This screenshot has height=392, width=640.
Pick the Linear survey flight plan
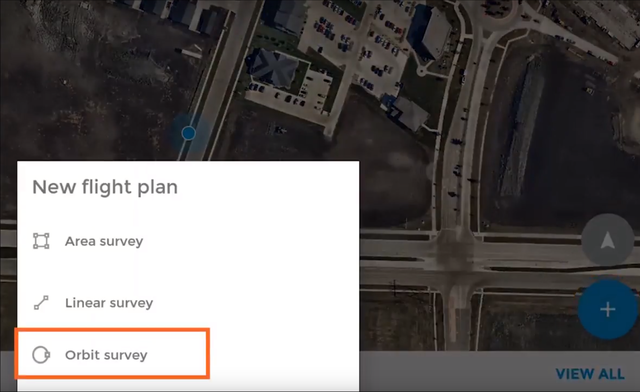click(109, 303)
